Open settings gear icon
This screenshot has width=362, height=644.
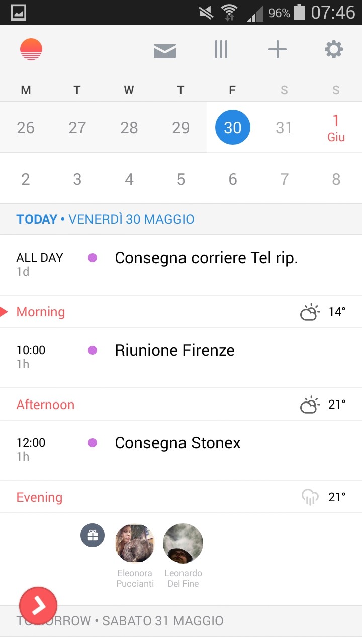(334, 50)
